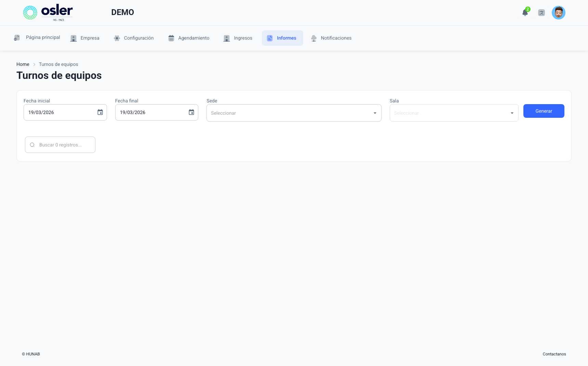Go to the Home breadcrumb link
This screenshot has width=588, height=366.
click(23, 64)
